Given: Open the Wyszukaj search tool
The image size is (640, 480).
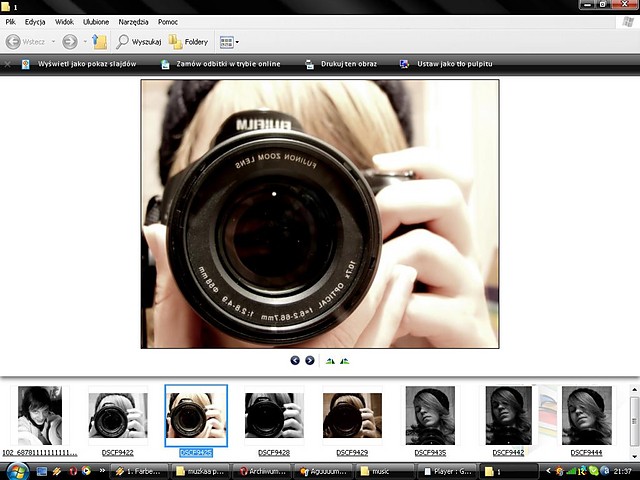Looking at the screenshot, I should (x=139, y=42).
